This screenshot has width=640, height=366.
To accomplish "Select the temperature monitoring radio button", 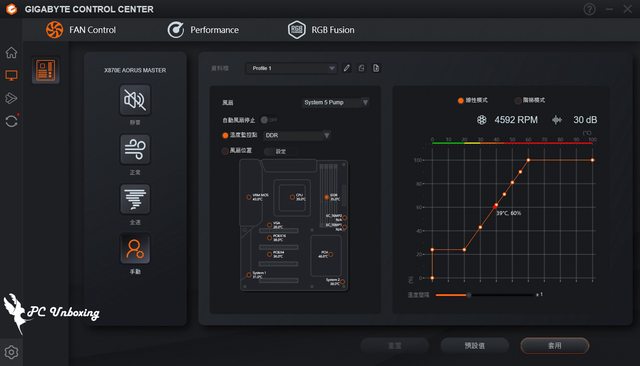I will point(225,135).
